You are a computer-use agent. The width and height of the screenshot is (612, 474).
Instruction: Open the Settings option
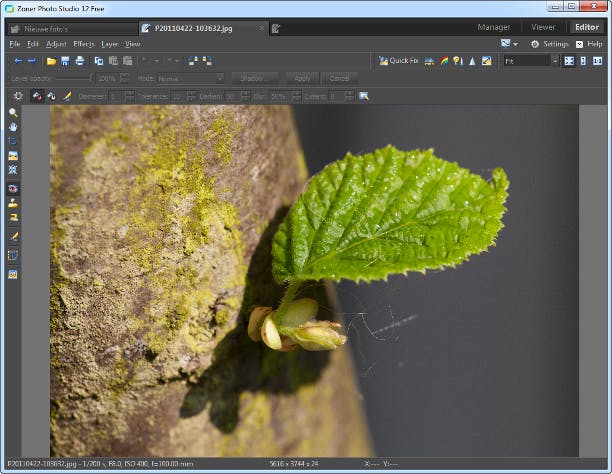coord(549,44)
